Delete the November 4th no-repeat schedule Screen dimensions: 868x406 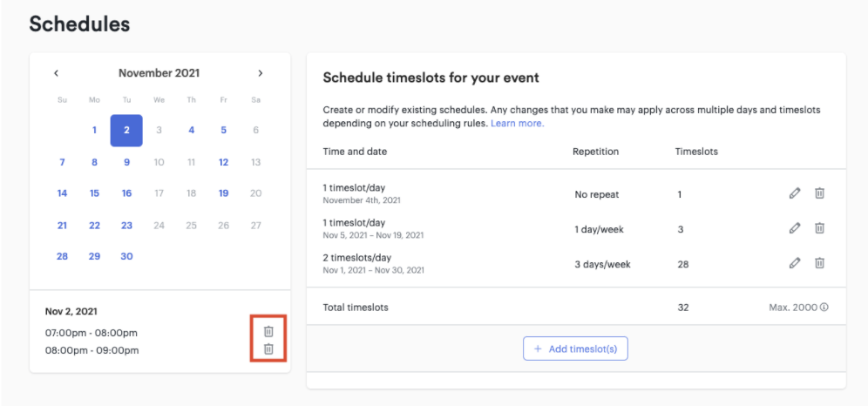tap(820, 193)
